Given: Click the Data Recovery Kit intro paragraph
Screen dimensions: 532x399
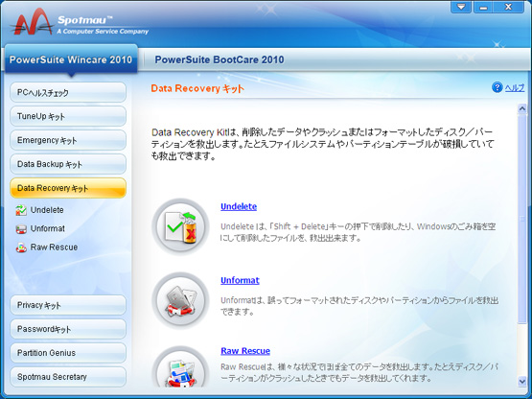Looking at the screenshot, I should [x=322, y=144].
